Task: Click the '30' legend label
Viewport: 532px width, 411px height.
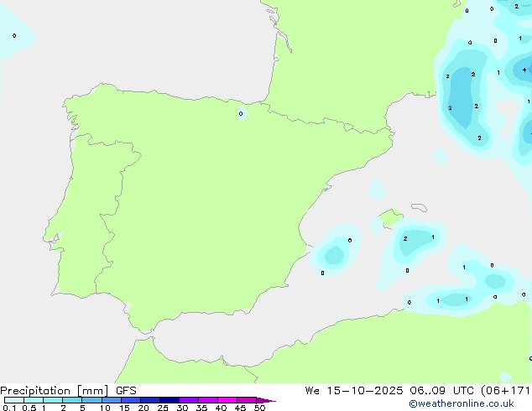Action: coord(182,408)
